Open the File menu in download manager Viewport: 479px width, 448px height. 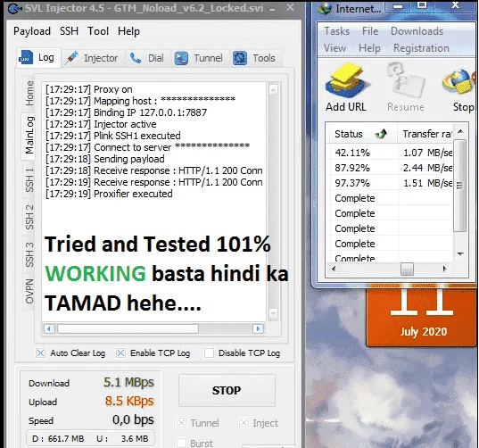click(x=370, y=31)
